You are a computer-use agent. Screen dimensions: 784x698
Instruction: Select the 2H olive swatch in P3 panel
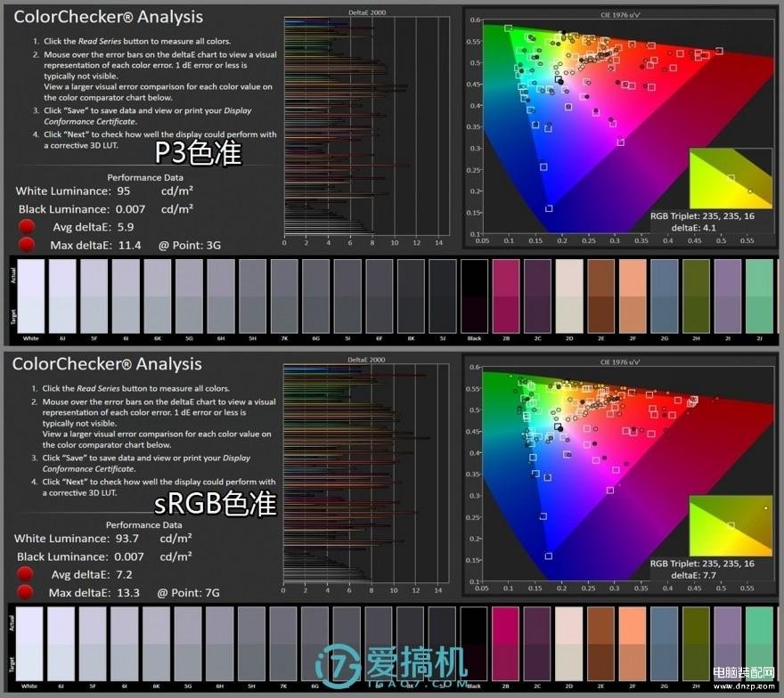(x=696, y=296)
